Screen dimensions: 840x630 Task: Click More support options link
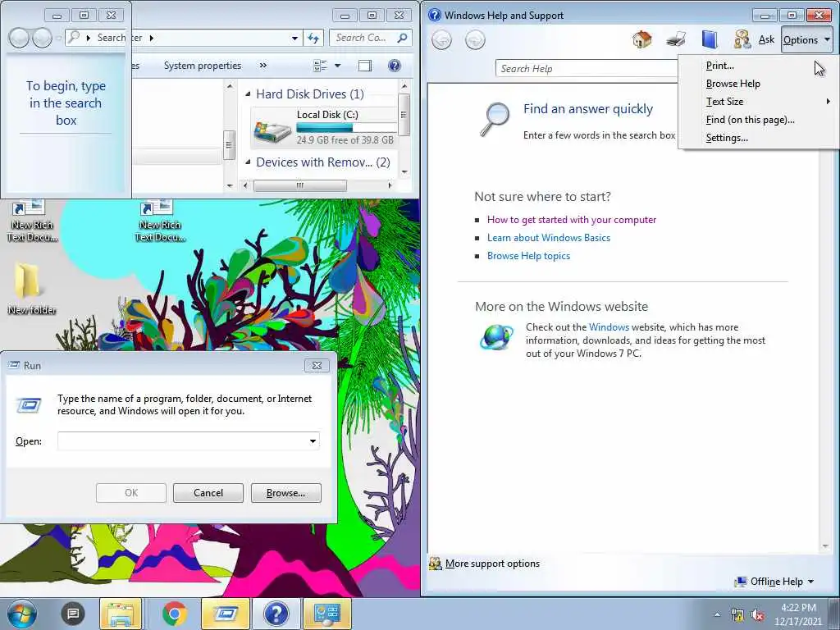pos(492,564)
